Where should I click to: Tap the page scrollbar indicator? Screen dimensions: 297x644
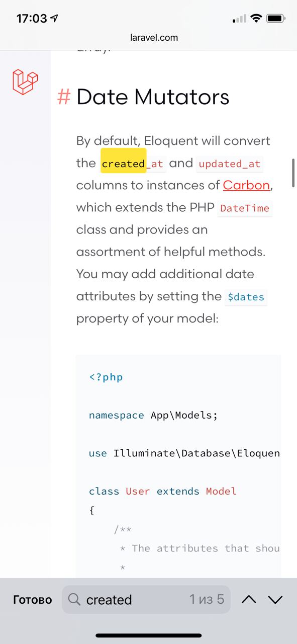pyautogui.click(x=293, y=173)
